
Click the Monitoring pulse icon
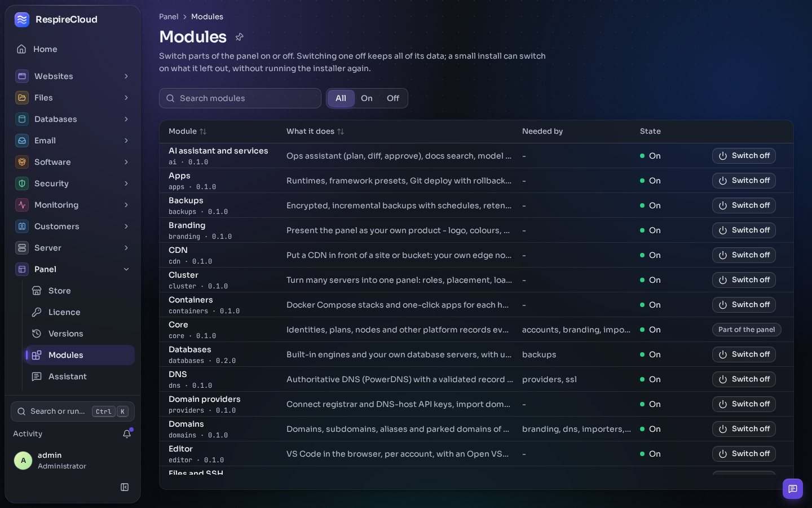[x=22, y=205]
